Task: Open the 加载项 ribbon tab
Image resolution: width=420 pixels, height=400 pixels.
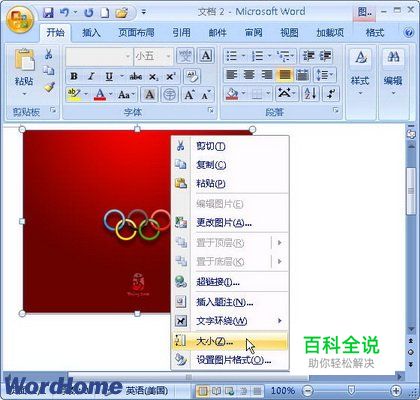Action: pyautogui.click(x=330, y=33)
